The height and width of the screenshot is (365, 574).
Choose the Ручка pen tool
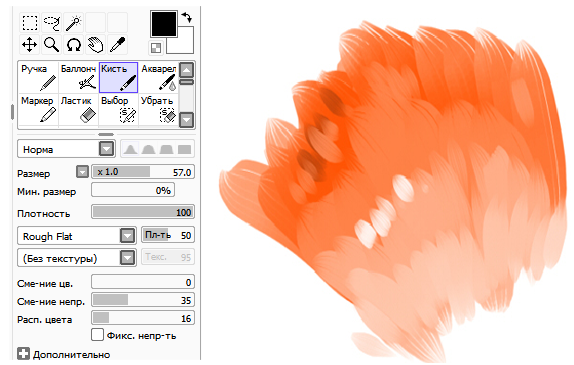38,78
